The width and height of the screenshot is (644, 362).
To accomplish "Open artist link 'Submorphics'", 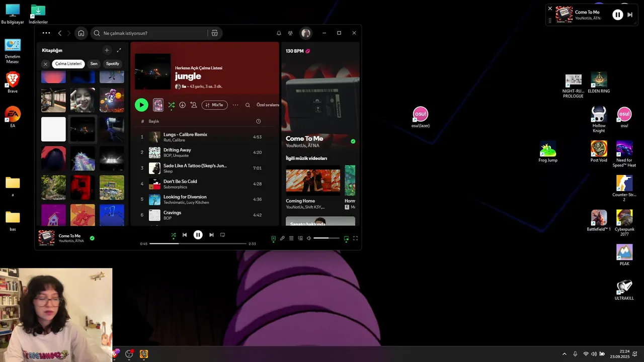I will (x=175, y=187).
